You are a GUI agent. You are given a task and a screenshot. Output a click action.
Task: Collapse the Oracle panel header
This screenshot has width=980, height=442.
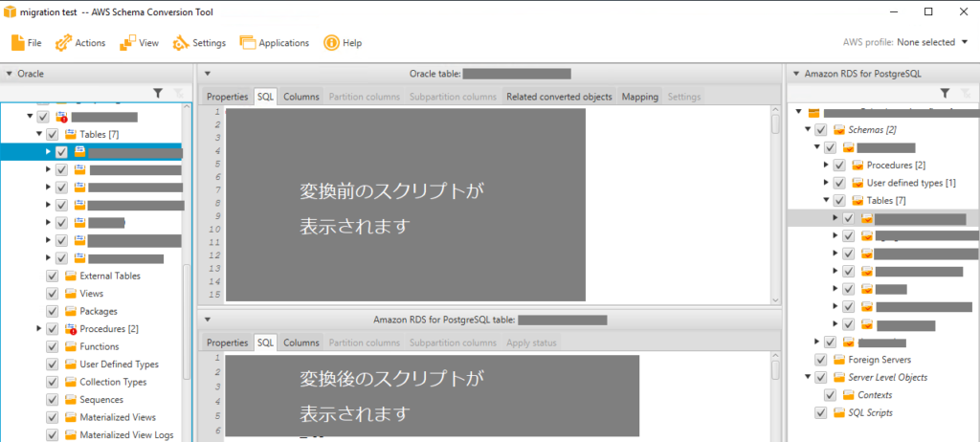10,74
